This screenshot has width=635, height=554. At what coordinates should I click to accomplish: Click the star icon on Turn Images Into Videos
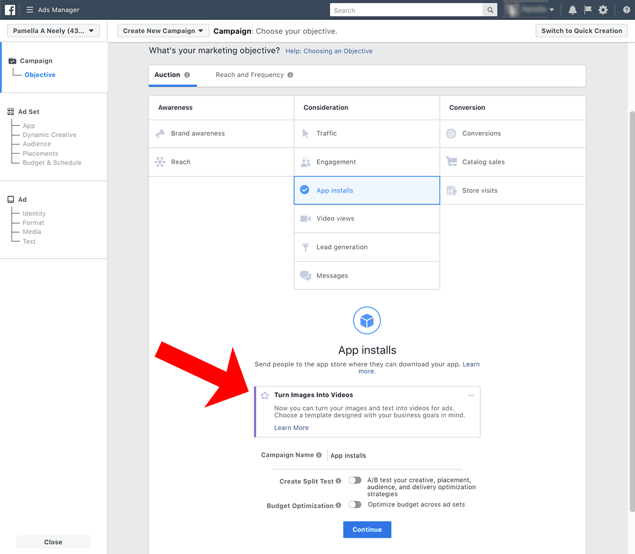[265, 395]
